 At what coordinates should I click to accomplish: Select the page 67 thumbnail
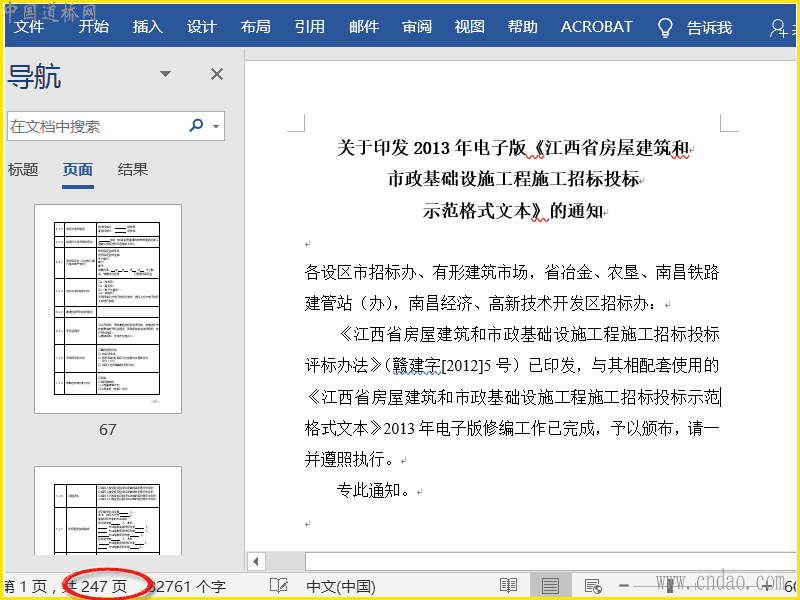(x=108, y=309)
